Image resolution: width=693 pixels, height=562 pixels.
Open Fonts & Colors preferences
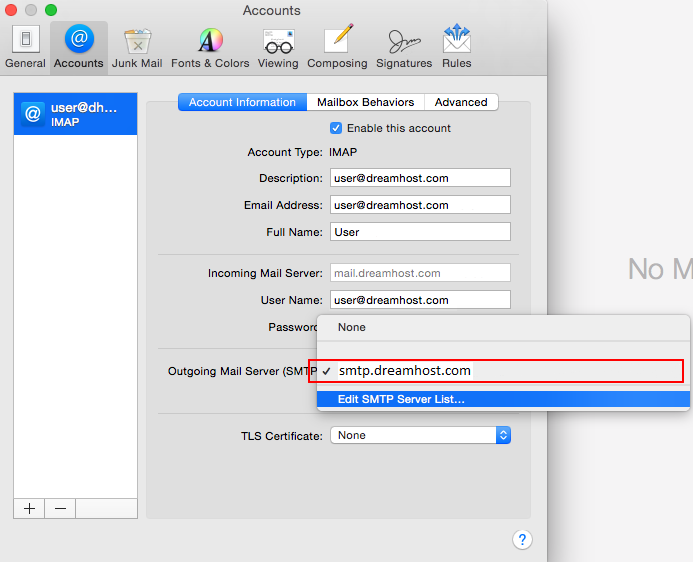point(210,47)
